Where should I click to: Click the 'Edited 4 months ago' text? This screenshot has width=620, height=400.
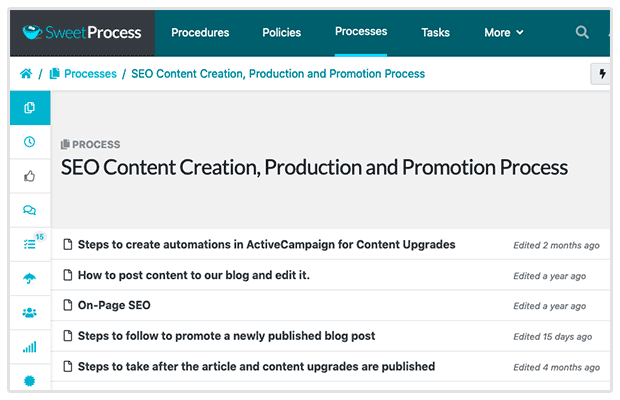(556, 367)
